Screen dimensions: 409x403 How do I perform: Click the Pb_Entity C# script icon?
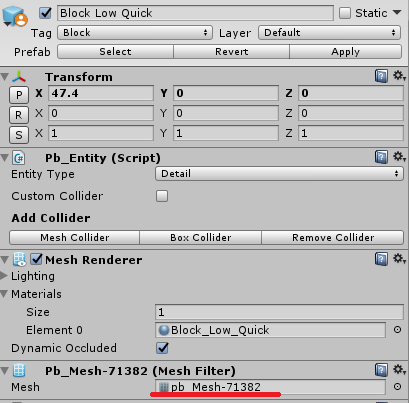coord(19,158)
